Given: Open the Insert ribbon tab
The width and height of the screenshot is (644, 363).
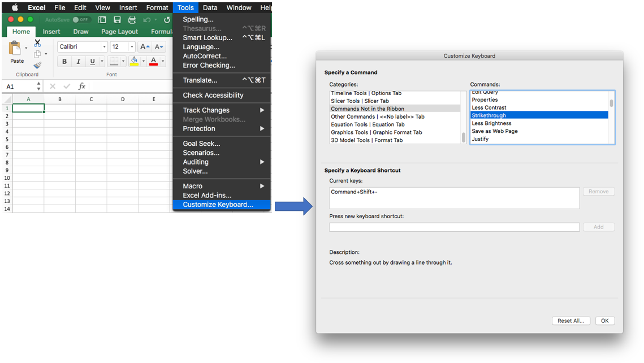Looking at the screenshot, I should 51,32.
